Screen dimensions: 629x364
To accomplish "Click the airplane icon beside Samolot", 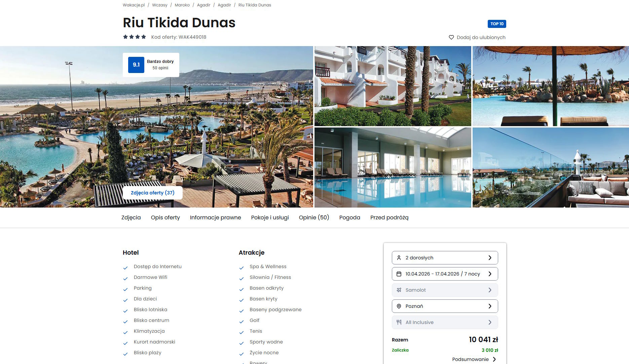I will 399,290.
